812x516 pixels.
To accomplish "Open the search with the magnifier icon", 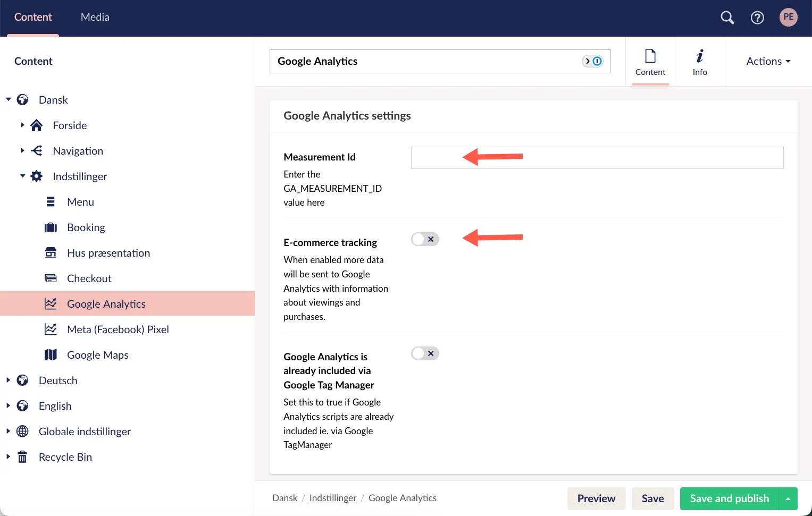I will (x=726, y=17).
